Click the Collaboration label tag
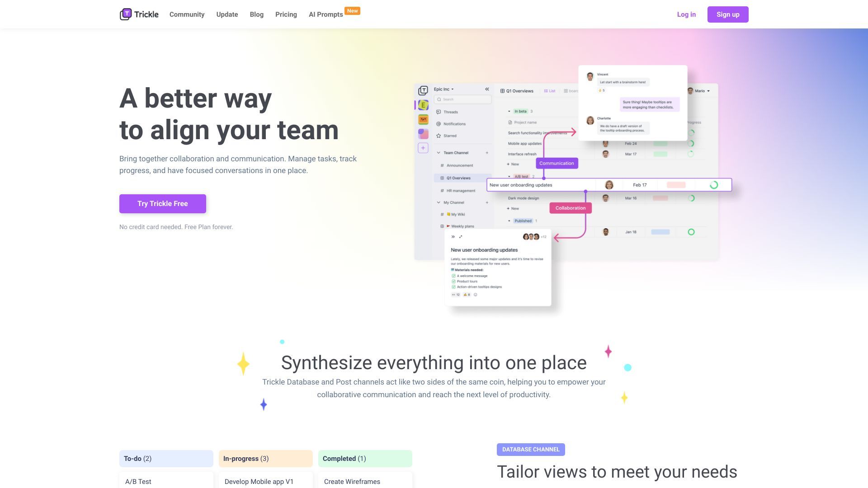Image resolution: width=868 pixels, height=488 pixels. (x=571, y=208)
